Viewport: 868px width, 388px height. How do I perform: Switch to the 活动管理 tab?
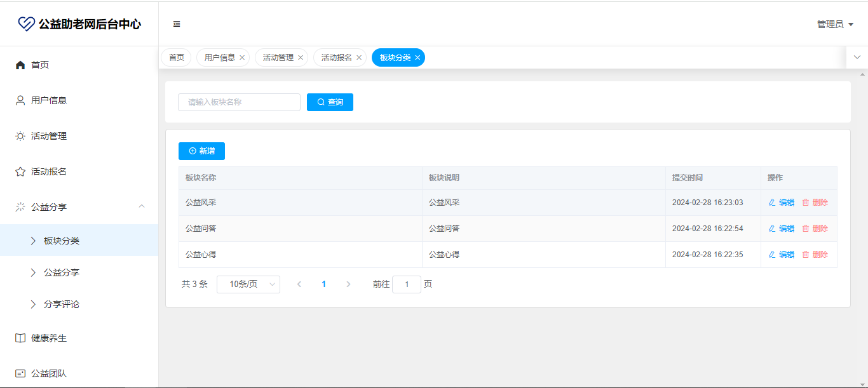[278, 58]
